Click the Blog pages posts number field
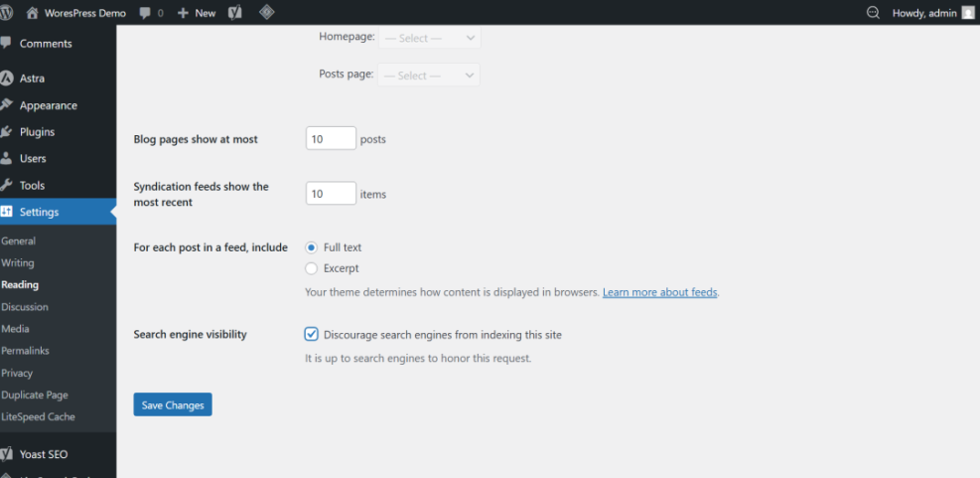This screenshot has width=980, height=478. (x=331, y=138)
